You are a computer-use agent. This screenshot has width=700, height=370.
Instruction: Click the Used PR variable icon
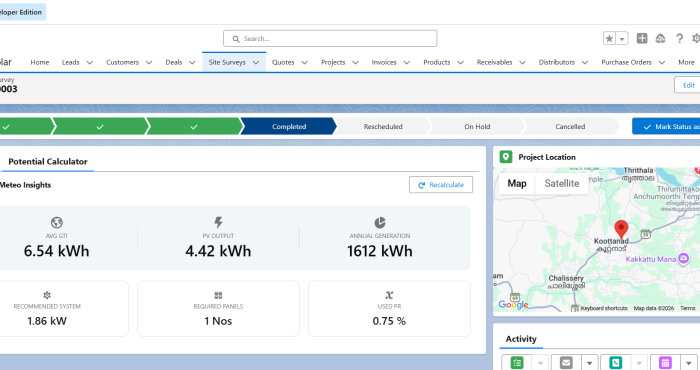click(389, 295)
